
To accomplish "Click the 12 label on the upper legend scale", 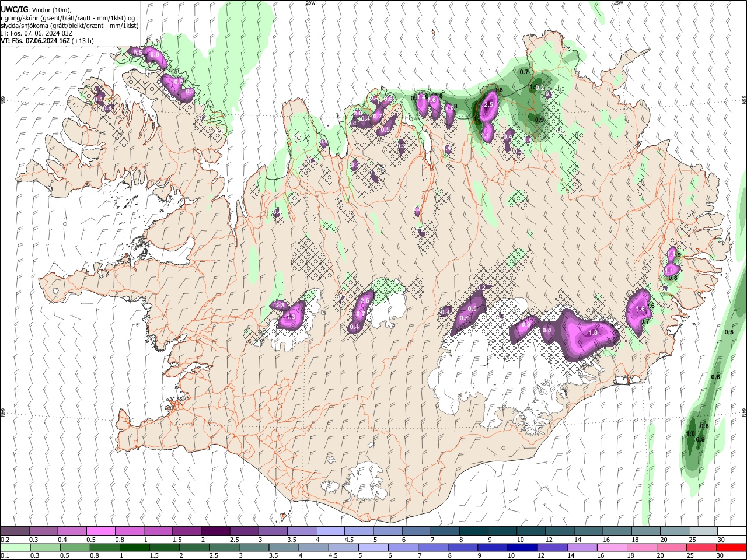I will (549, 540).
